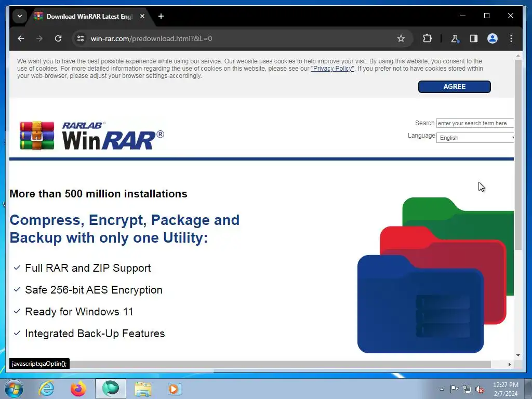532x399 pixels.
Task: Open Action Center flag icon
Action: click(x=454, y=389)
